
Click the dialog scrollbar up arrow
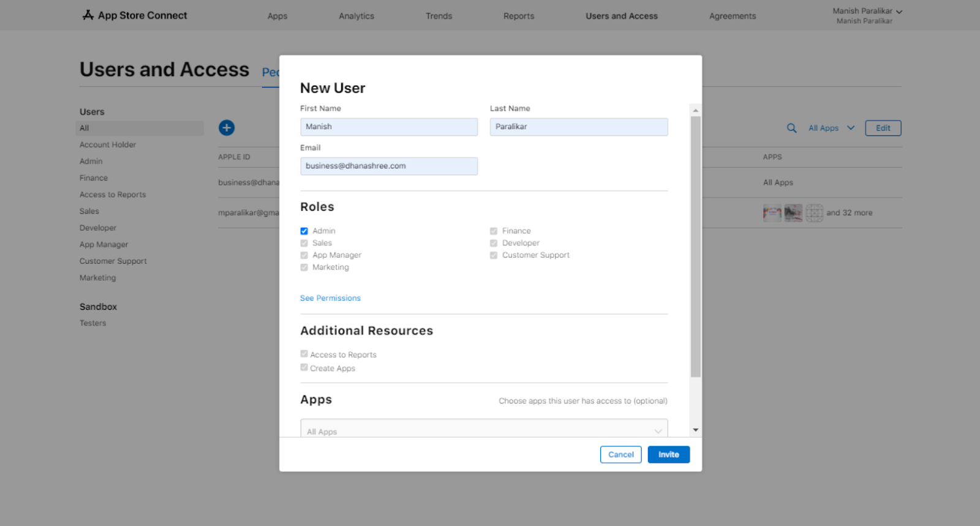[695, 110]
